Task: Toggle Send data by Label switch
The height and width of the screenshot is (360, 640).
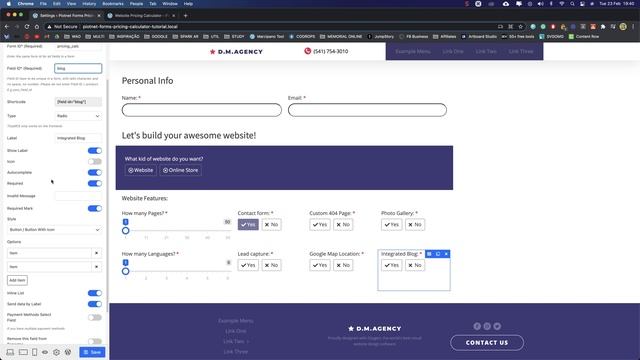Action: (x=95, y=304)
